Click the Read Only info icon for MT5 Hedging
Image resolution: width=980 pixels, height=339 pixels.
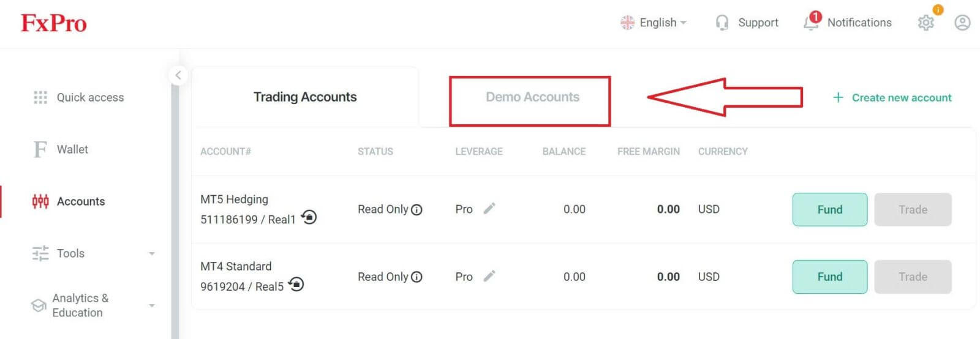click(x=417, y=210)
